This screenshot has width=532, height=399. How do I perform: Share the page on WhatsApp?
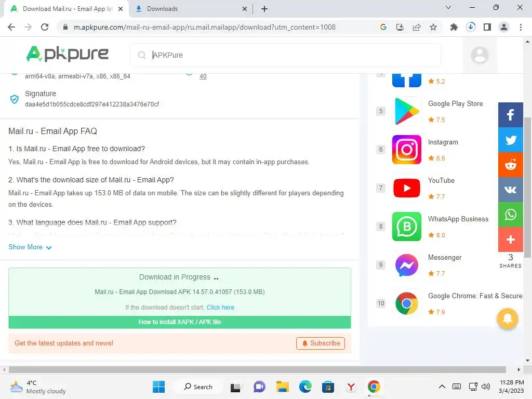point(510,215)
